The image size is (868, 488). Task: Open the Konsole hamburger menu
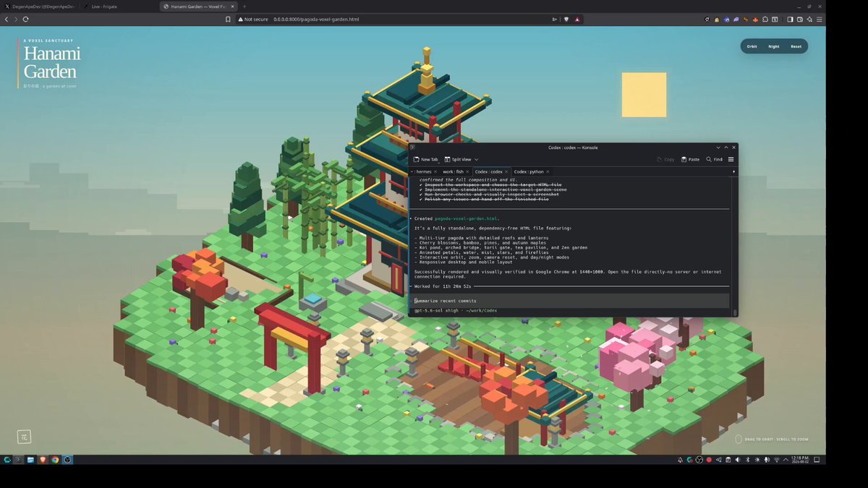tap(731, 159)
